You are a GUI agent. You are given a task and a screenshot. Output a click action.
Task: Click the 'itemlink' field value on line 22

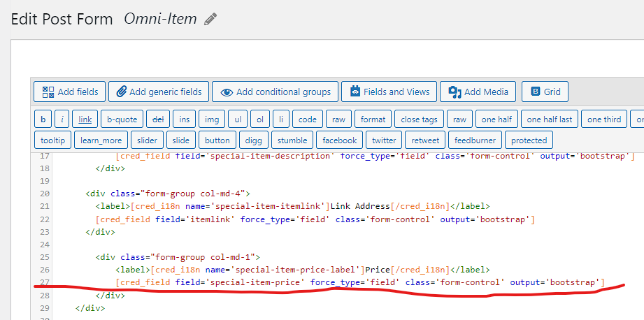(x=209, y=219)
